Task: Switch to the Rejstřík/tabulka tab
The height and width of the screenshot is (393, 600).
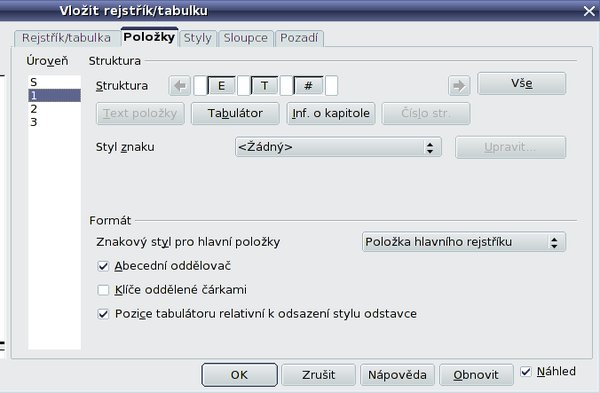Action: point(67,38)
